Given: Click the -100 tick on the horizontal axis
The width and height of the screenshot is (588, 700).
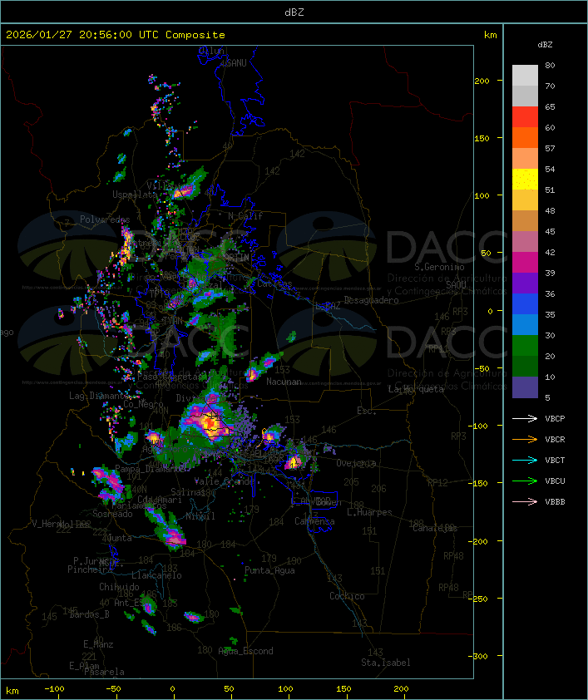Looking at the screenshot, I should pyautogui.click(x=54, y=689).
